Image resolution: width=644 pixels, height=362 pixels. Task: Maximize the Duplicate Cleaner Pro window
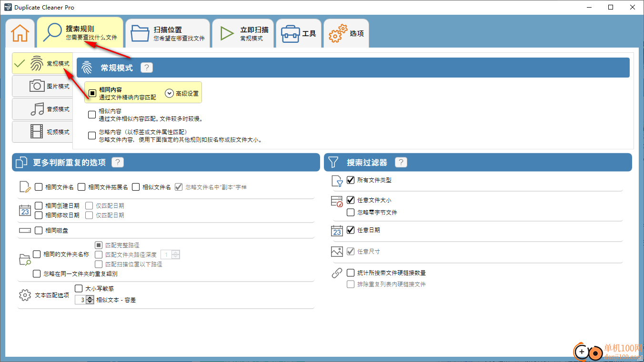click(611, 7)
